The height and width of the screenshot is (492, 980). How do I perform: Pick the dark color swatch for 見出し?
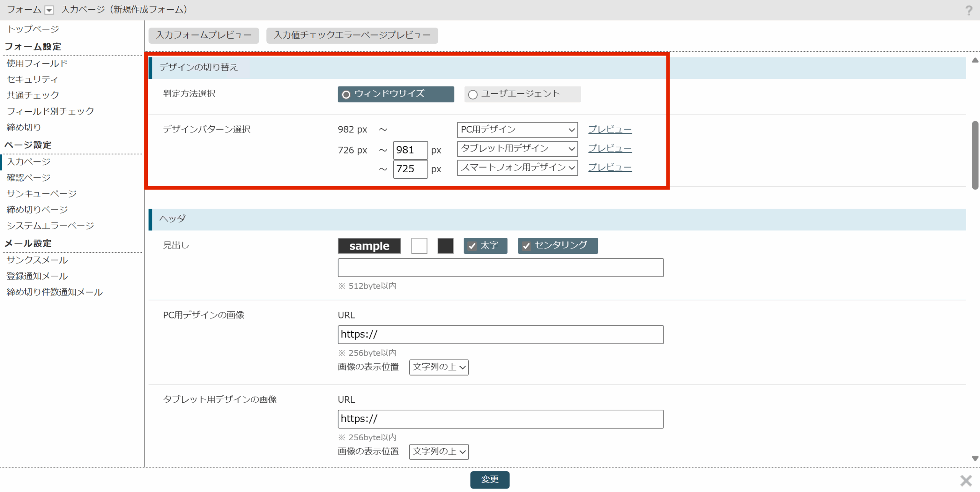pos(446,245)
